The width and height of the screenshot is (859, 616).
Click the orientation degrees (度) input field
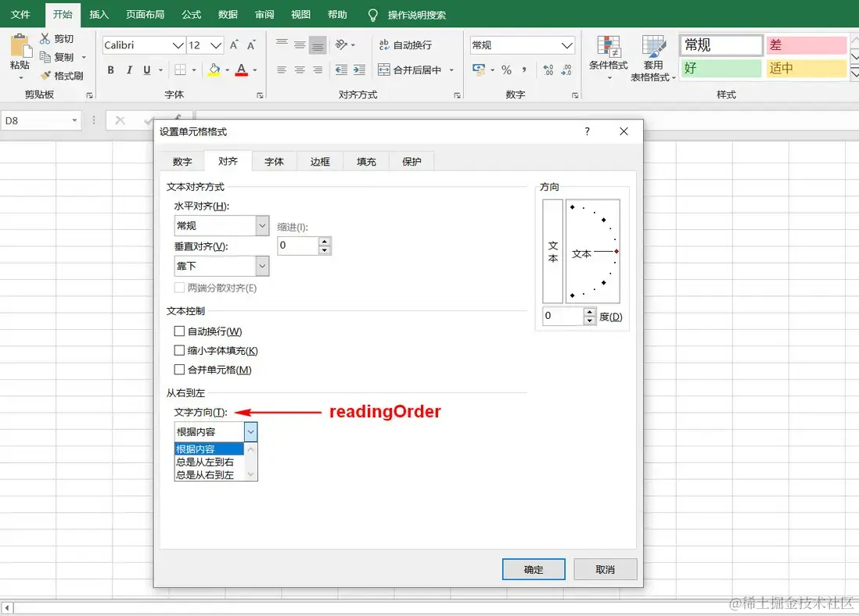[x=562, y=315]
